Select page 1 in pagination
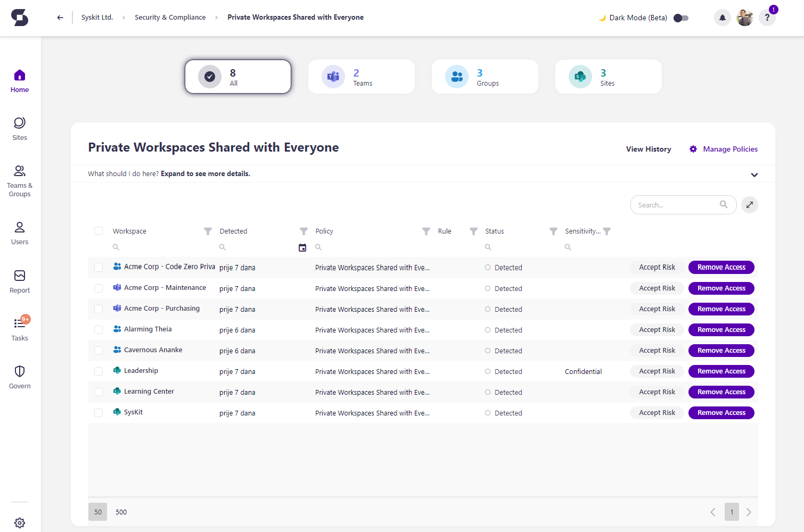The image size is (804, 532). pyautogui.click(x=732, y=512)
